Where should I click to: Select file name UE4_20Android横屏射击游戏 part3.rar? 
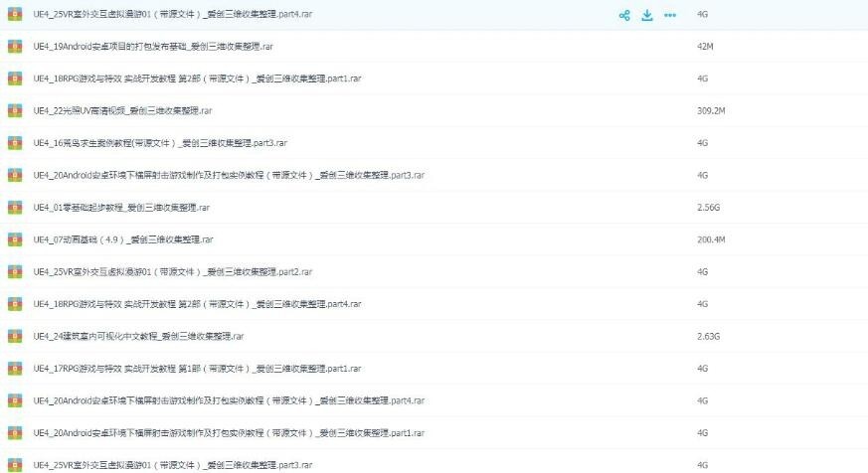pos(229,175)
